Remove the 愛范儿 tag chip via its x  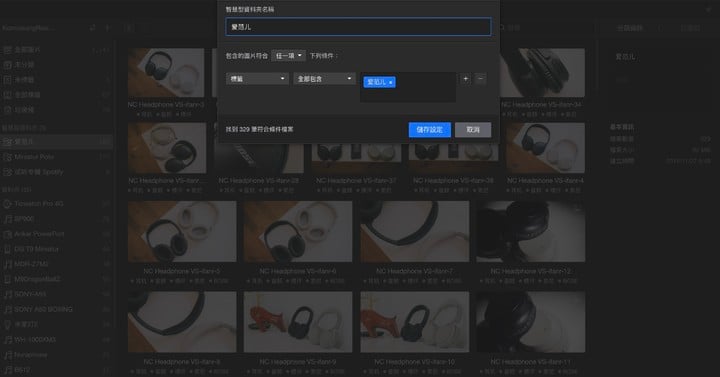[x=391, y=83]
